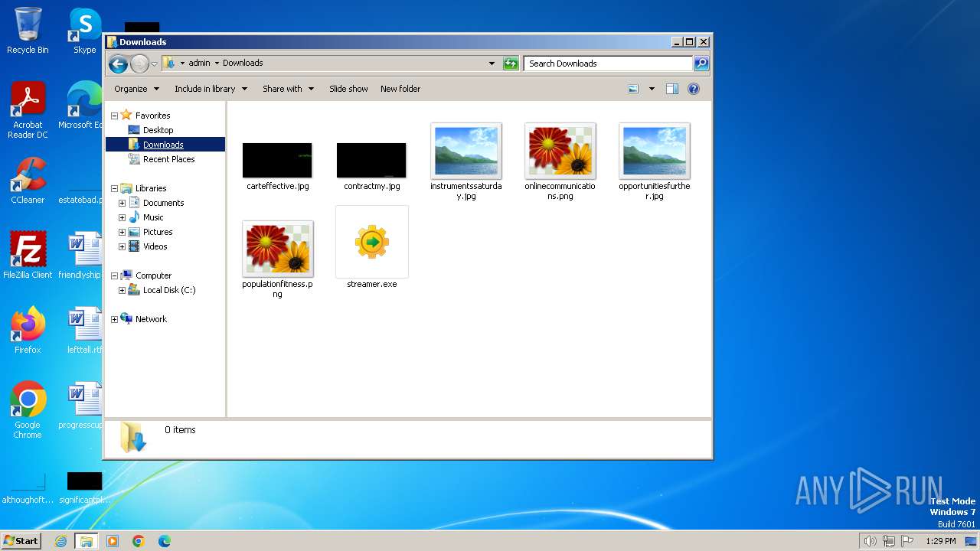
Task: Expand the Videos library
Action: [122, 246]
